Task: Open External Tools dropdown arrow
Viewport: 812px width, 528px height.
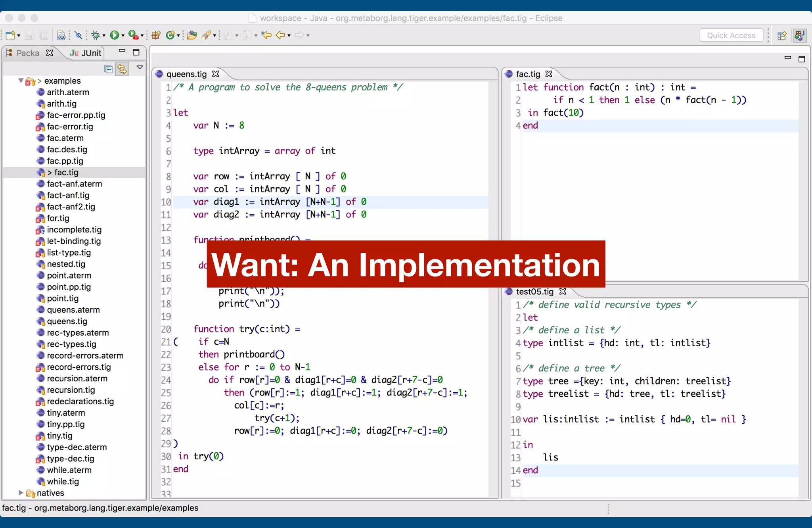Action: (142, 36)
